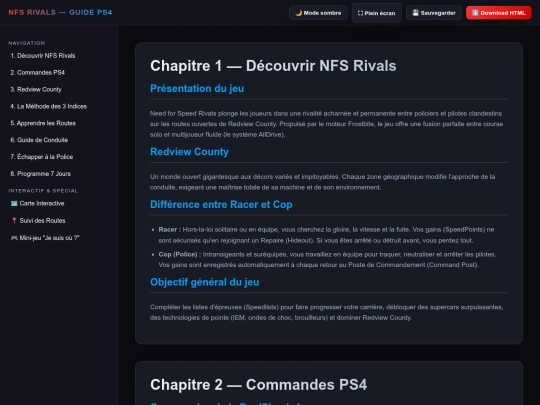Click Différence entre Racer et Cop heading
Viewport: 540px width, 405px height.
[x=221, y=205]
